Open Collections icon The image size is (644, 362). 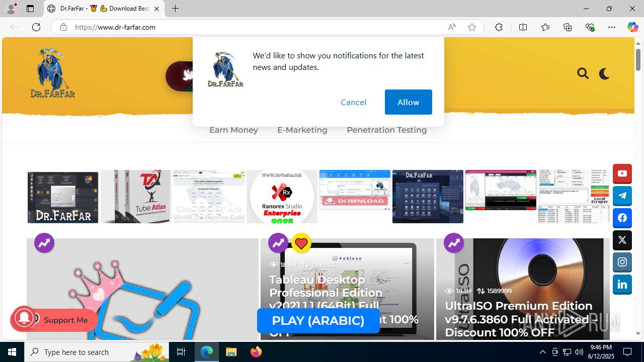[568, 27]
